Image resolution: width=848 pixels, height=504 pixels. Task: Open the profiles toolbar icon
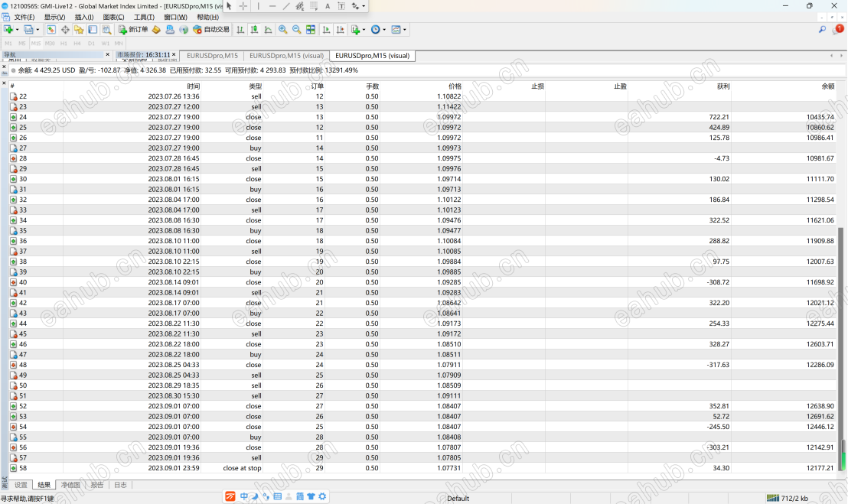click(x=28, y=30)
